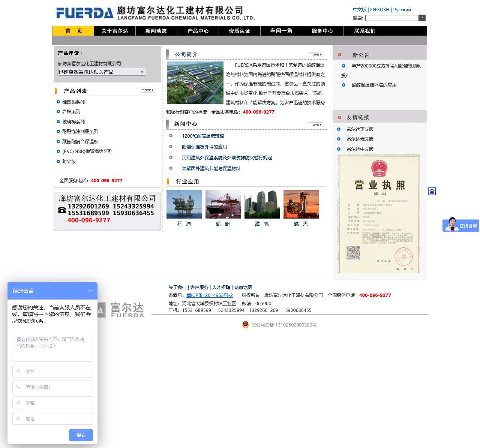Select the 联系我们 menu item

pos(364,31)
